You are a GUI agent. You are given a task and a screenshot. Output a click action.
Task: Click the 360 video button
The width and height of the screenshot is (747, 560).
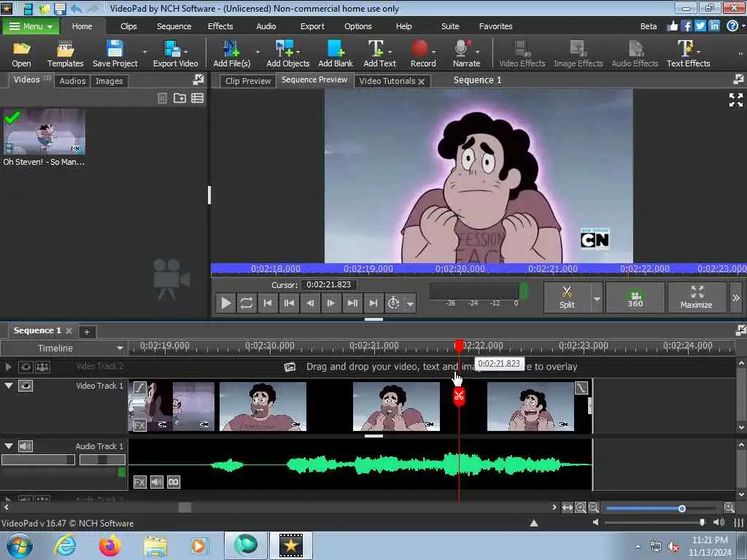(635, 297)
